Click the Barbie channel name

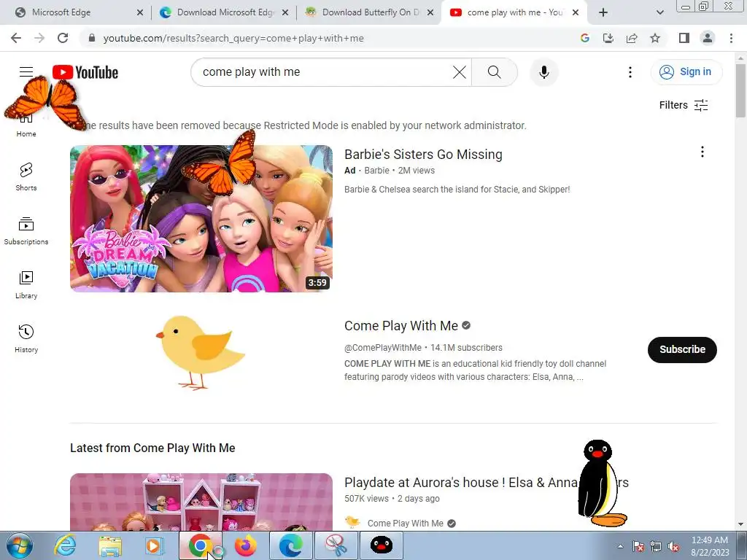[x=376, y=171]
